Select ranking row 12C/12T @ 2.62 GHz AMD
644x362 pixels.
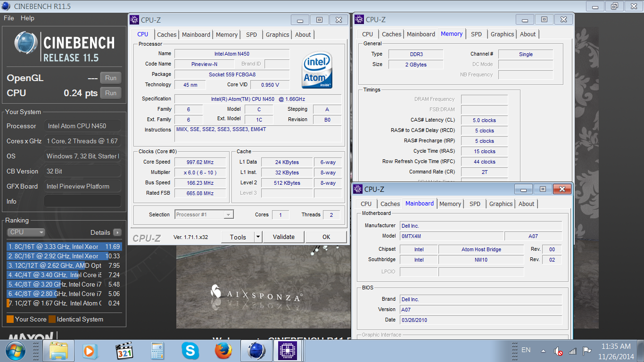pyautogui.click(x=64, y=265)
